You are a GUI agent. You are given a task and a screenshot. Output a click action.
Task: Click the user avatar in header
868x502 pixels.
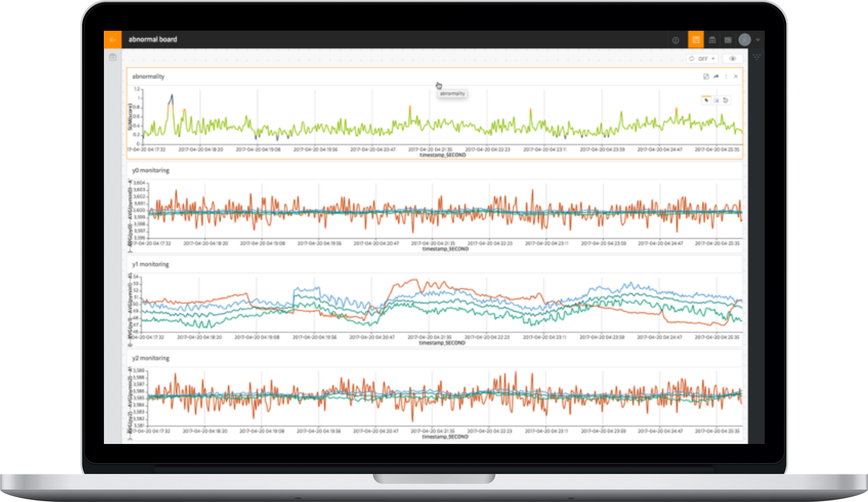tap(745, 40)
